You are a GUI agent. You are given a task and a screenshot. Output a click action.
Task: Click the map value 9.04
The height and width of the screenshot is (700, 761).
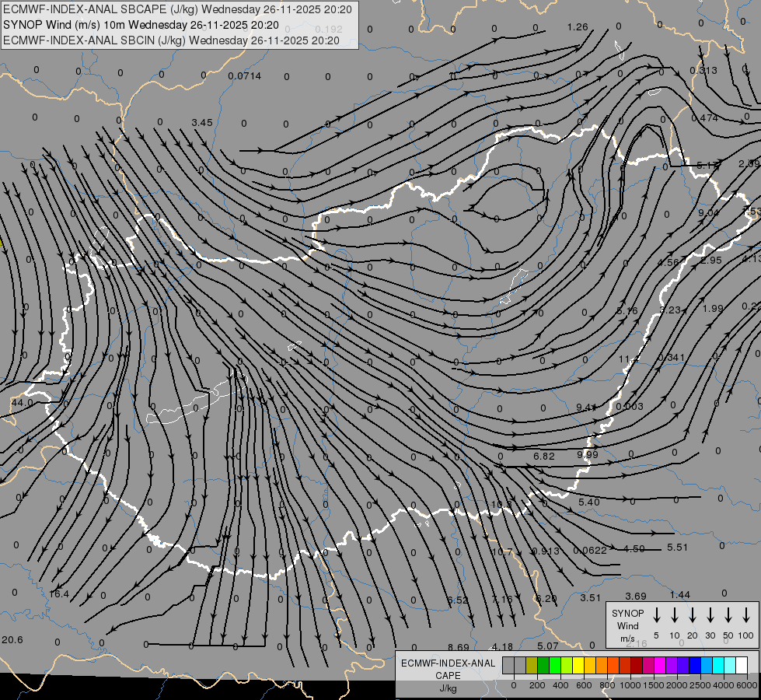pyautogui.click(x=709, y=213)
